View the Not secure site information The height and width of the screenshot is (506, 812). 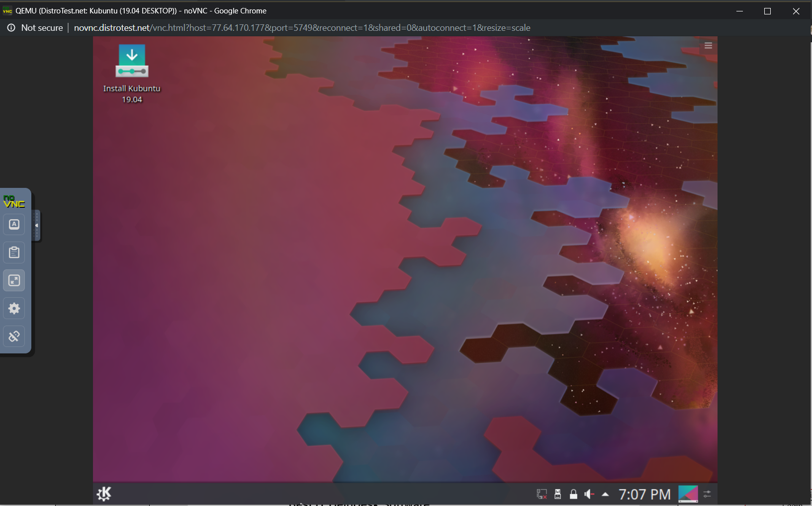point(35,28)
